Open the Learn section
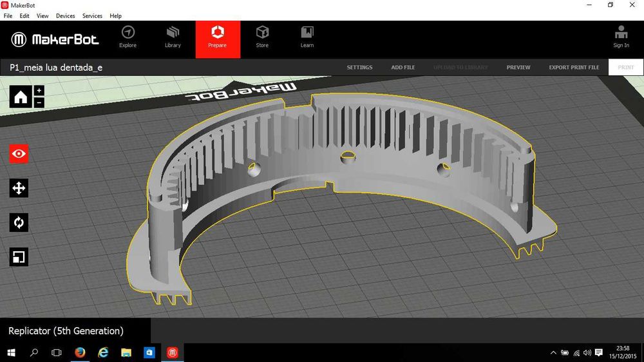This screenshot has width=644, height=362. 307,37
